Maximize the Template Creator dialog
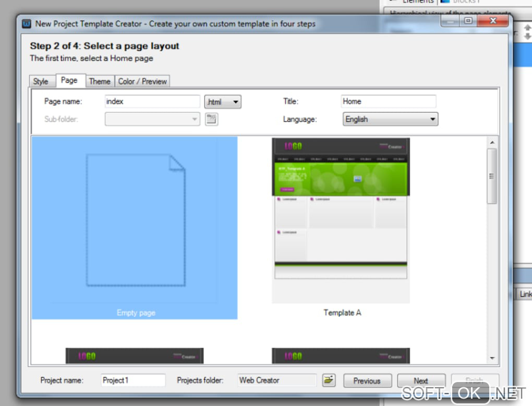The image size is (532, 406). point(468,21)
